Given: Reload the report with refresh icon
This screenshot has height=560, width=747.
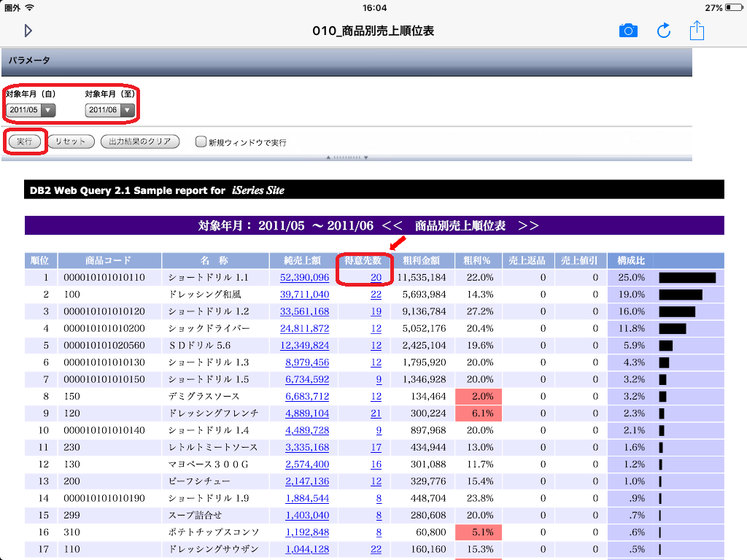Looking at the screenshot, I should coord(664,31).
